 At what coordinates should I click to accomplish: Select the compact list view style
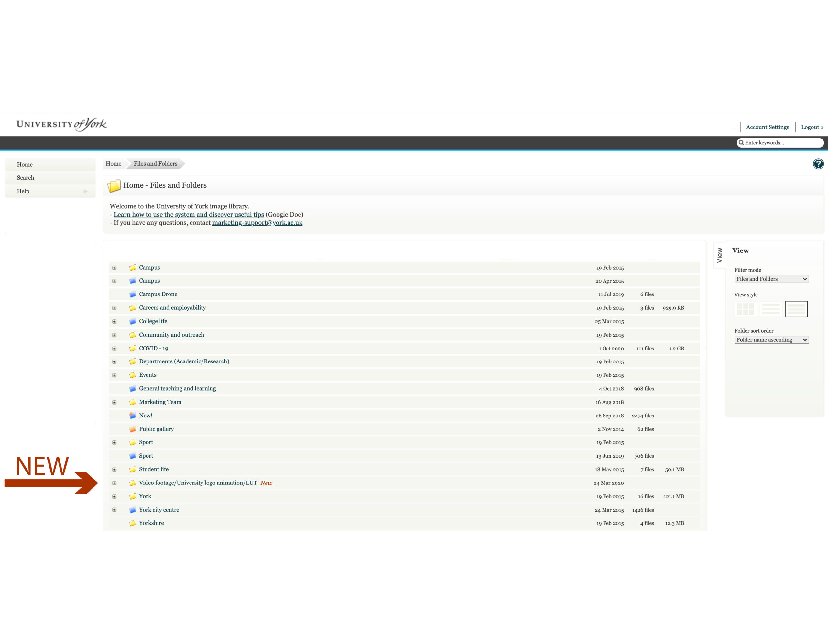tap(796, 309)
